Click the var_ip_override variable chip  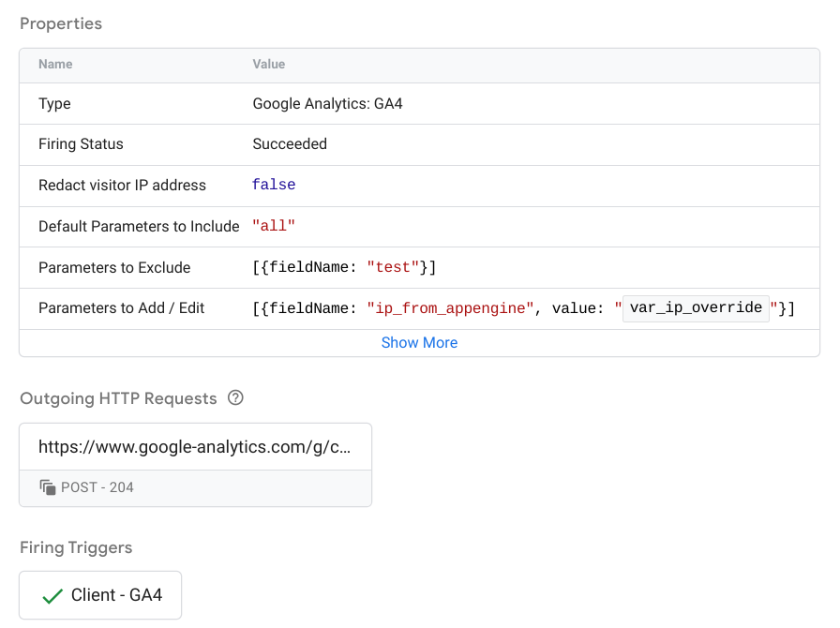tap(695, 307)
